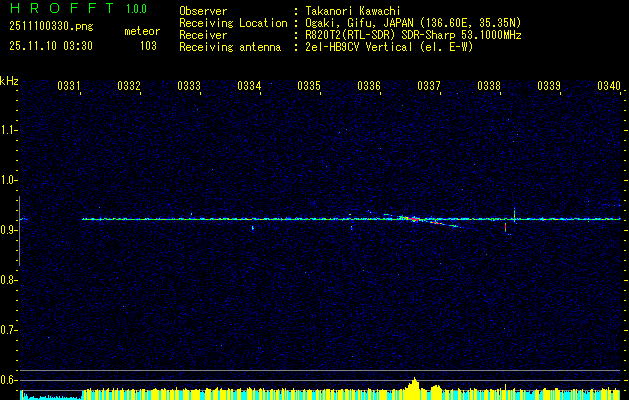
Task: Click the Receiver label
Action: [x=203, y=35]
